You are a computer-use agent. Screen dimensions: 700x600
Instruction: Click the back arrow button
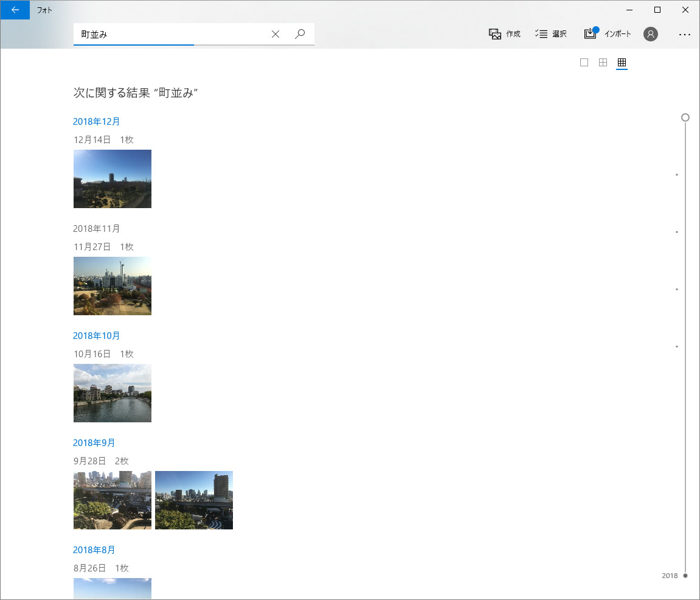click(x=15, y=10)
